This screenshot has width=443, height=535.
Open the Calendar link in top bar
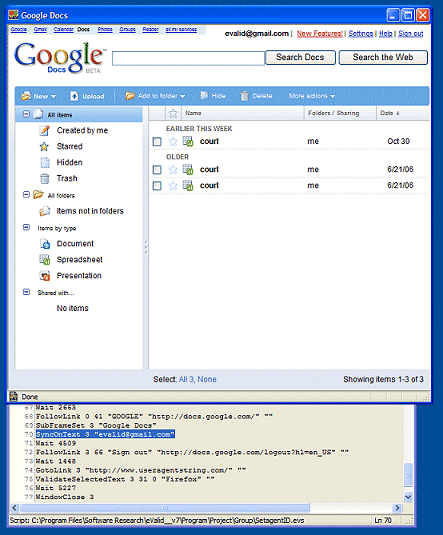(x=63, y=29)
